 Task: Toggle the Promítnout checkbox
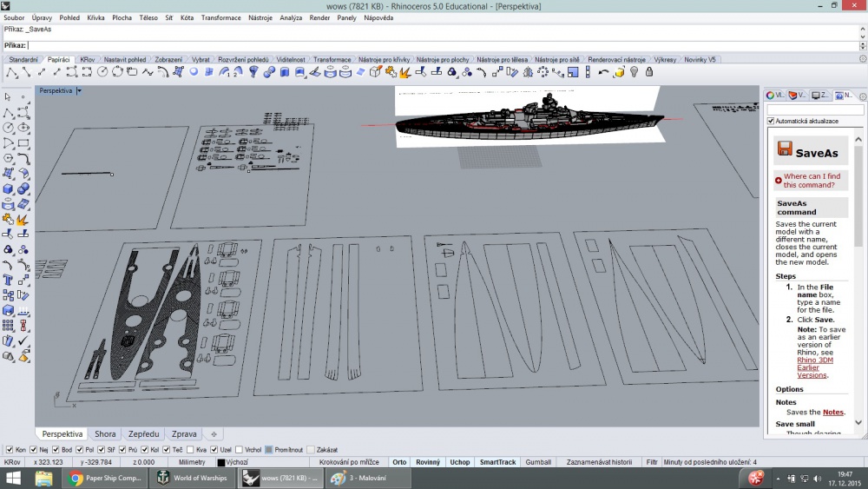click(x=268, y=450)
